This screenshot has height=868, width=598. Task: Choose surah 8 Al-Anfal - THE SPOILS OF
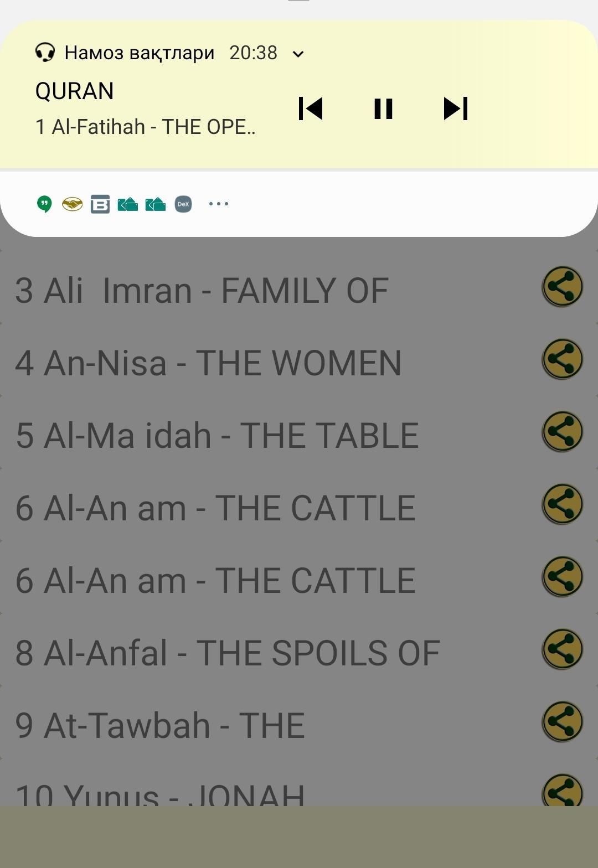pyautogui.click(x=228, y=653)
